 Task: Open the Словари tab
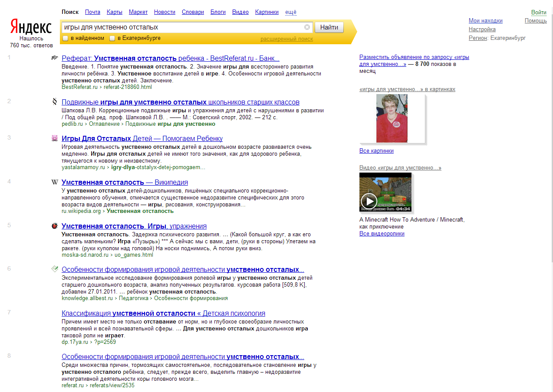tap(193, 12)
